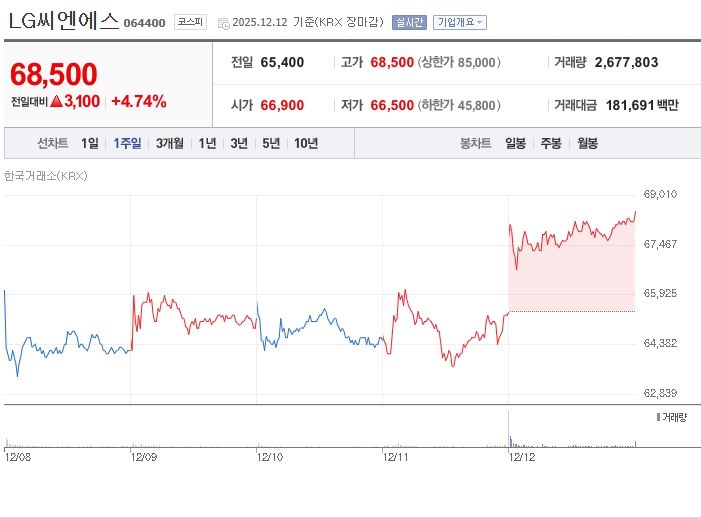Open the 기업개요 dropdown
Screen dimensions: 701x517
(460, 22)
